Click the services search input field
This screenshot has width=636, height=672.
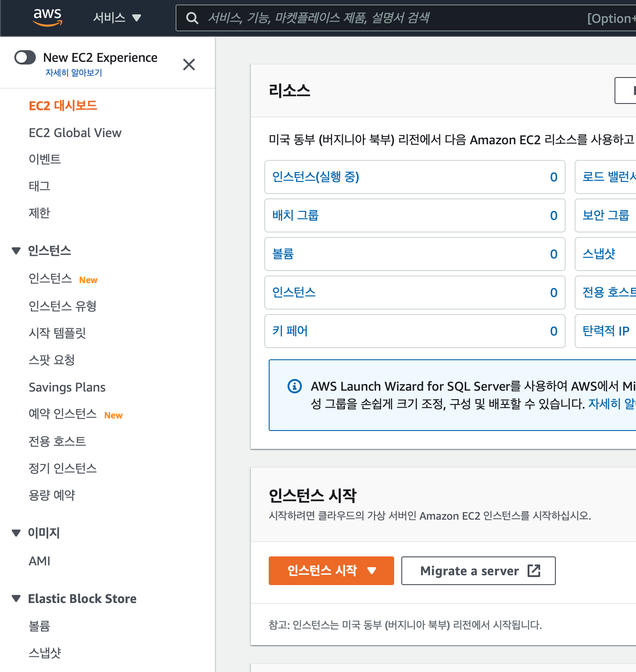[406, 18]
